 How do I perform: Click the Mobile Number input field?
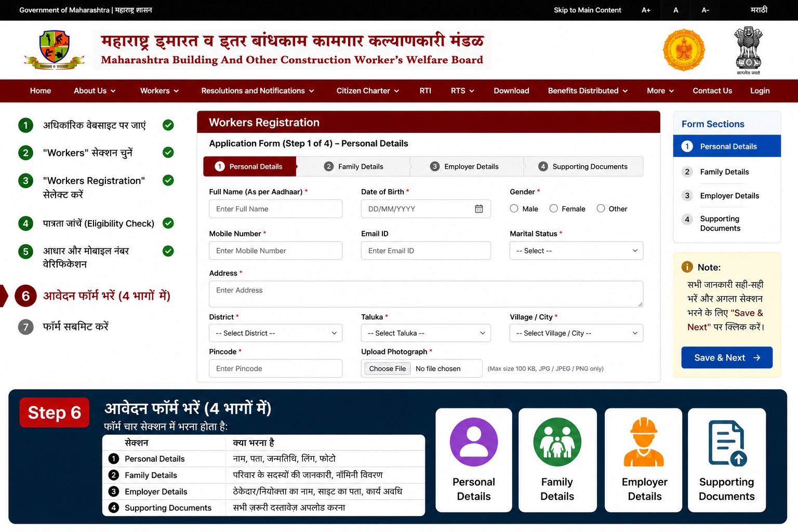(x=275, y=250)
